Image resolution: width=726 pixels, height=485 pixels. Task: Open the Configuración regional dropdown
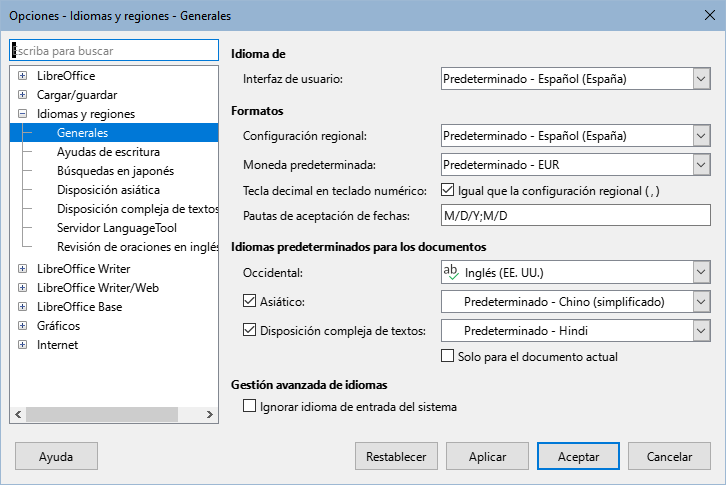coord(701,136)
